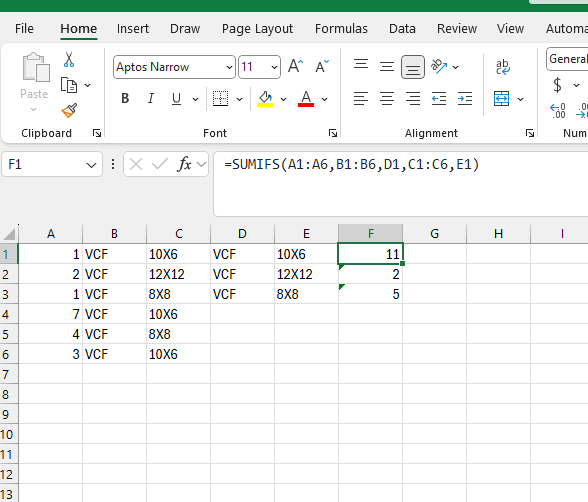This screenshot has width=588, height=502.
Task: Toggle Underline formatting
Action: click(x=176, y=99)
